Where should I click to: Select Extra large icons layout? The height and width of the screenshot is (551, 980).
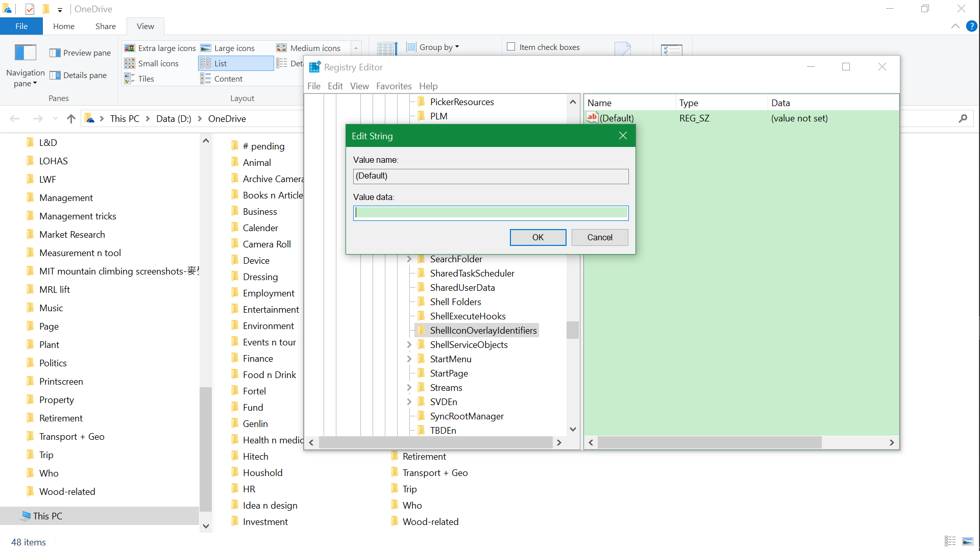coord(160,48)
